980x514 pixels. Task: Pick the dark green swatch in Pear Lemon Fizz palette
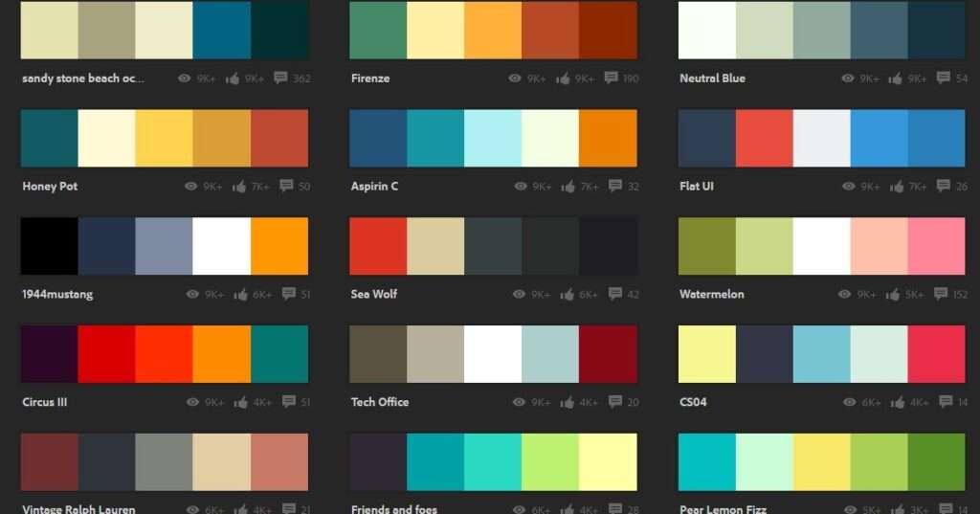pyautogui.click(x=936, y=462)
